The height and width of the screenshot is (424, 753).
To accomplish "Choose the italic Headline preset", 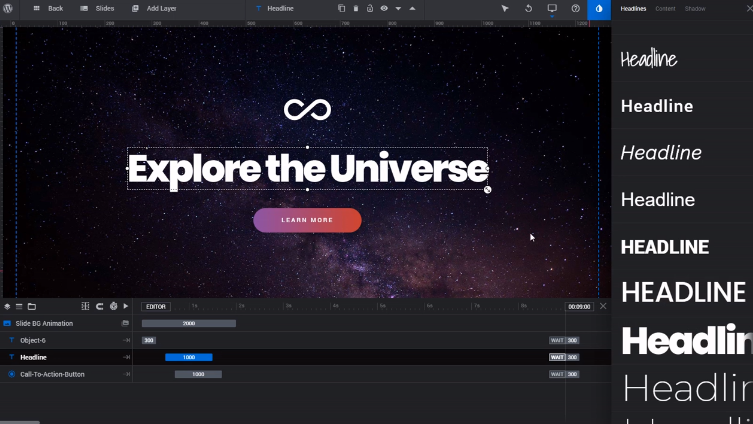I will pos(661,153).
